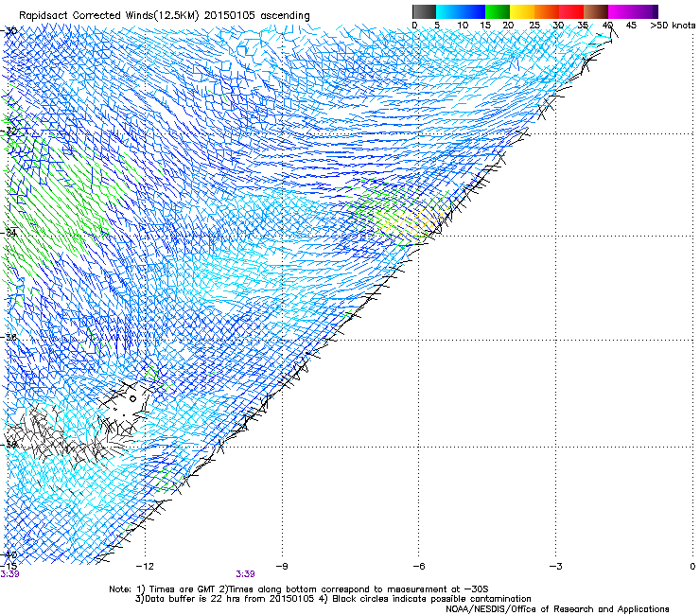The image size is (700, 615).
Task: Click the note line "Data buffer is 22 hrs"
Action: pos(194,599)
